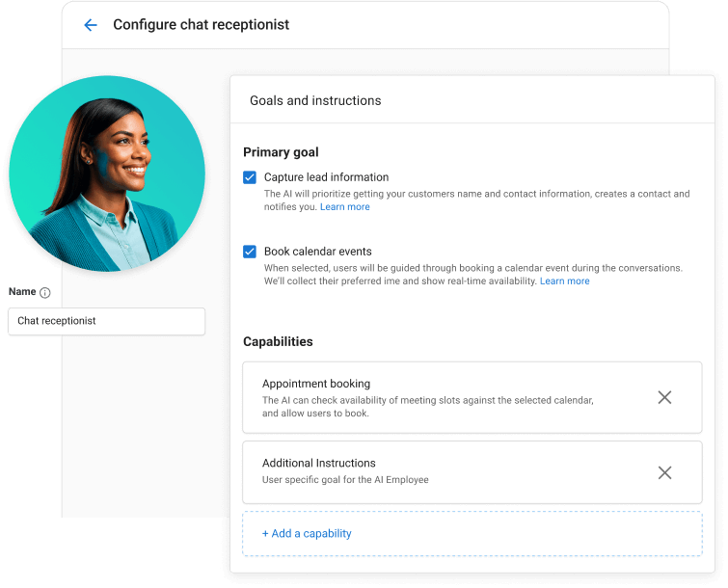
Task: Select the Goals and instructions panel header
Action: 315,100
